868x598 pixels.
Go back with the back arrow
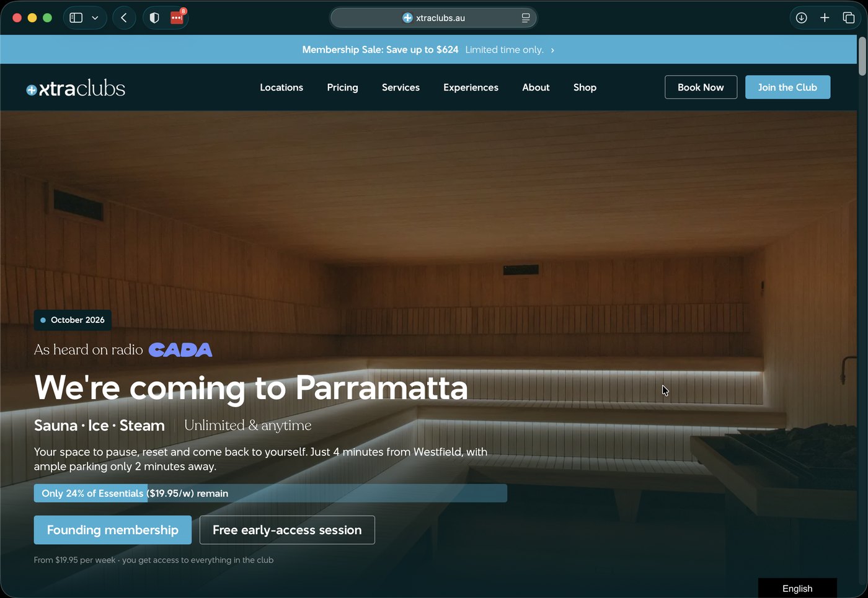(x=124, y=18)
